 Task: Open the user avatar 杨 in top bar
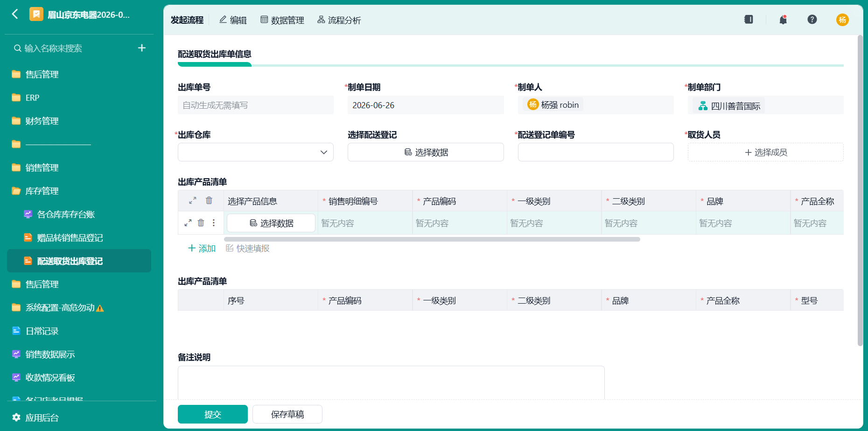[842, 20]
